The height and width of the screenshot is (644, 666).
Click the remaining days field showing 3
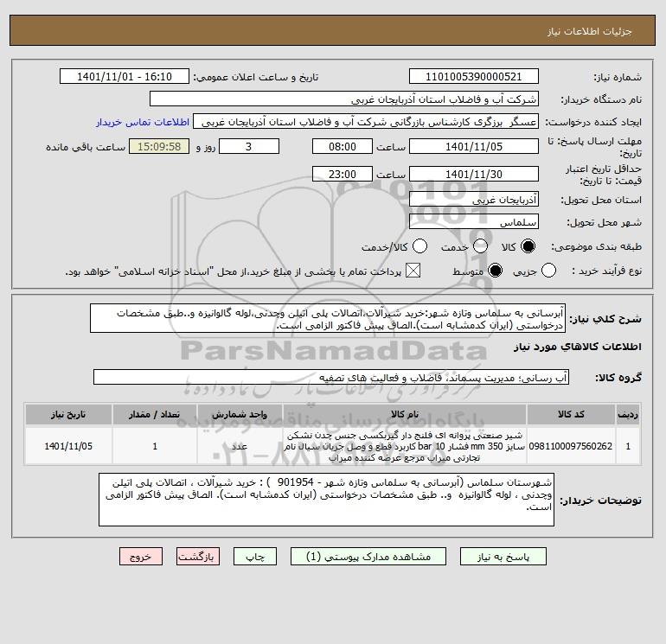click(249, 146)
